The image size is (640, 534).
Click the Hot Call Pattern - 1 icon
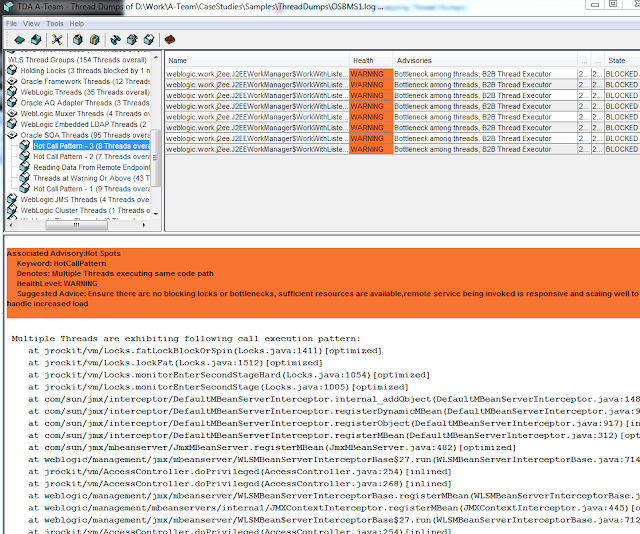coord(25,189)
